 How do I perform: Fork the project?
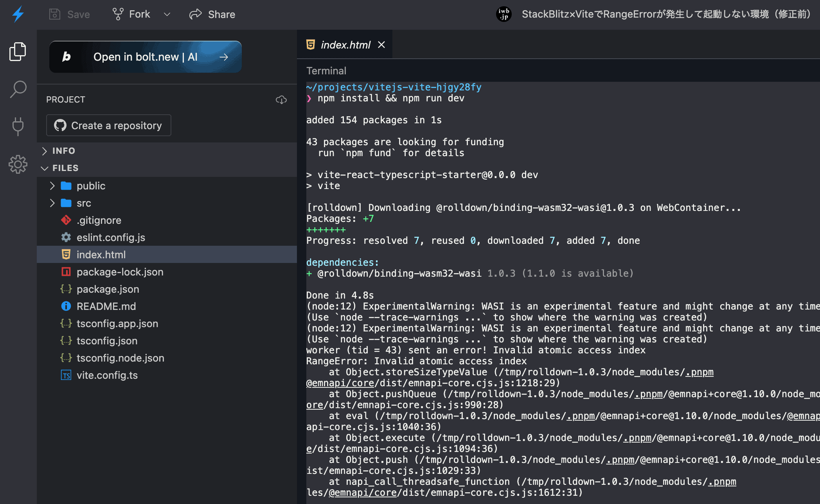click(x=131, y=14)
